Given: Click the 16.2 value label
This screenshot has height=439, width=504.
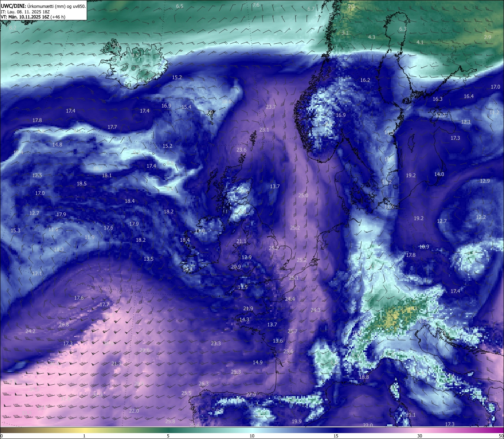Looking at the screenshot, I should [x=365, y=80].
